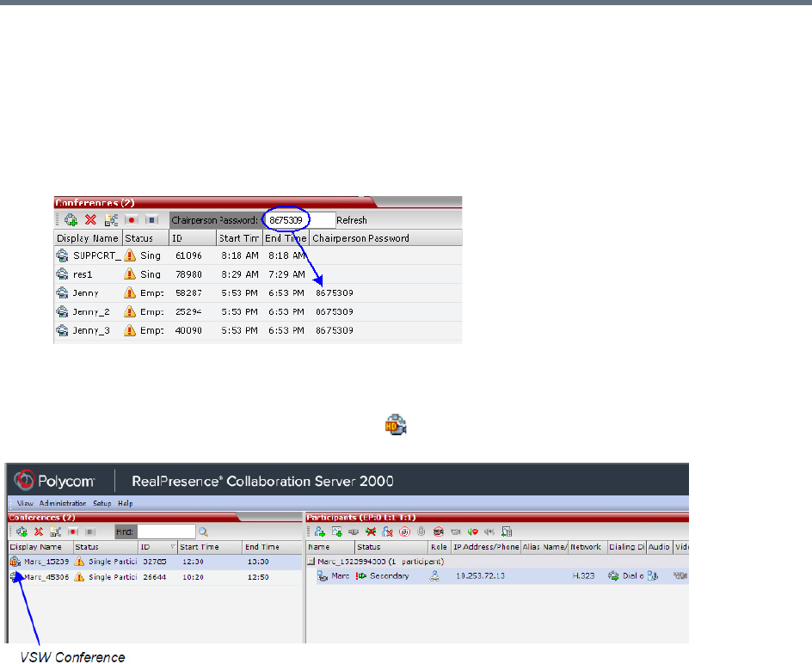Click stop recording icon beside the Find field
The width and height of the screenshot is (812, 664).
click(90, 532)
